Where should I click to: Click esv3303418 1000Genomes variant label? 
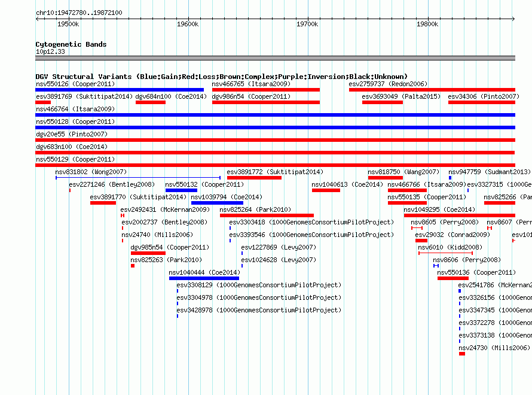point(311,222)
